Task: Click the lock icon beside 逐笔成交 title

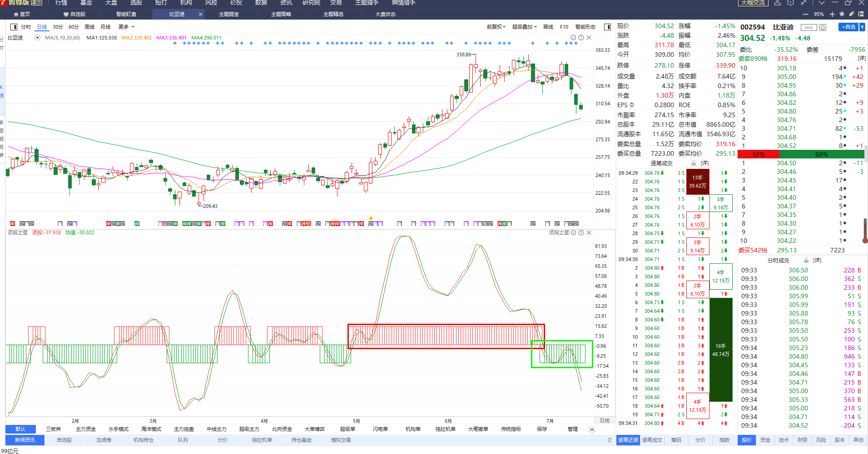Action: click(x=694, y=163)
